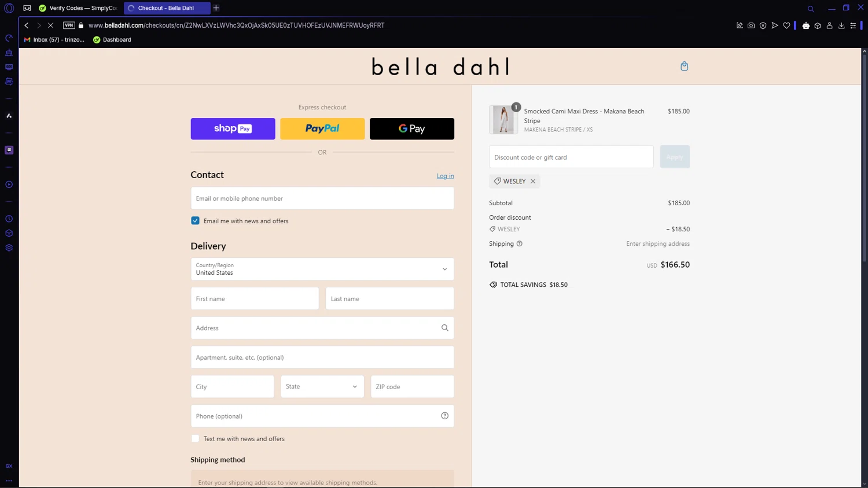The height and width of the screenshot is (488, 868).
Task: Show Shipping info help icon
Action: click(x=520, y=243)
